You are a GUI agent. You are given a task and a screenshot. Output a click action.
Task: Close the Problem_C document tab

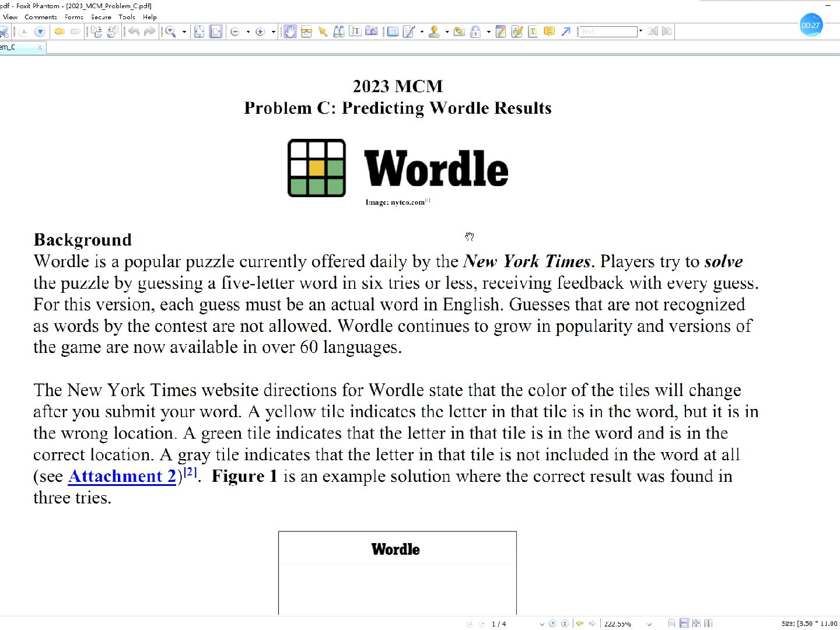(x=40, y=47)
